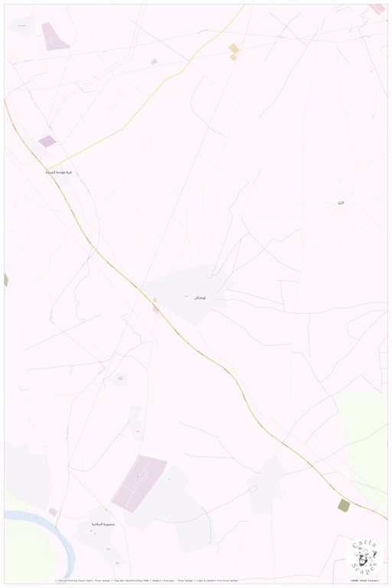This screenshot has width=392, height=588.
Task: Click the grey urban area around central town
Action: point(188,294)
